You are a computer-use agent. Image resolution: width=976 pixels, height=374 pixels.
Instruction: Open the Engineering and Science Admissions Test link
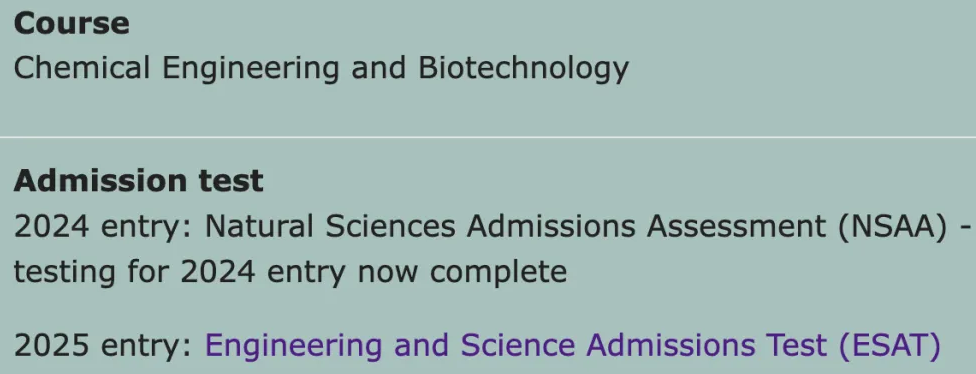[573, 346]
